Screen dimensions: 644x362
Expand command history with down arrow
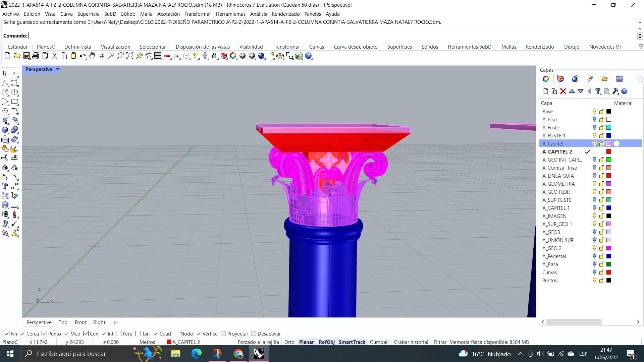click(x=640, y=28)
